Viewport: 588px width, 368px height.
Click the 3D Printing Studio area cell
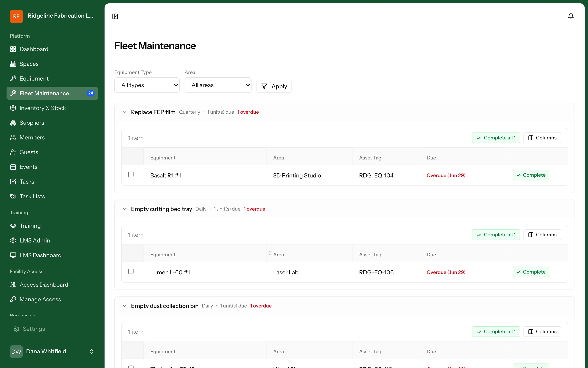click(x=297, y=175)
